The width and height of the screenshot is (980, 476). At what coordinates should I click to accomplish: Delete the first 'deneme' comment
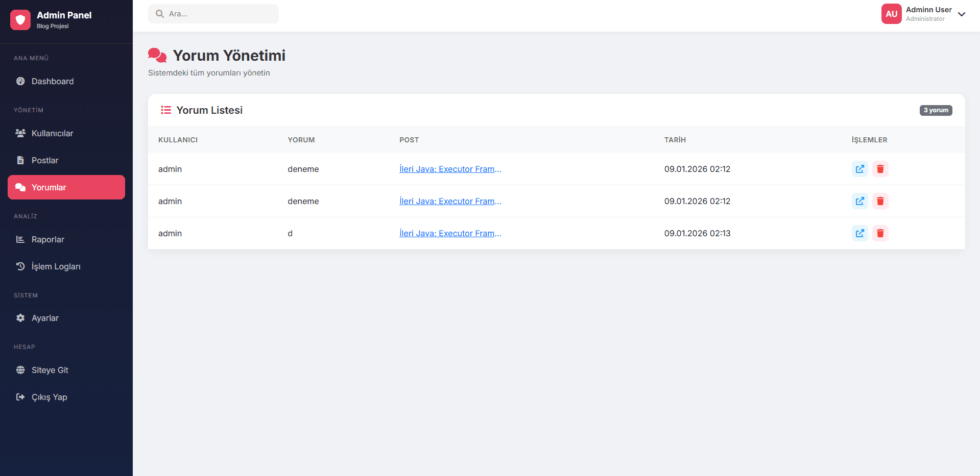[880, 169]
